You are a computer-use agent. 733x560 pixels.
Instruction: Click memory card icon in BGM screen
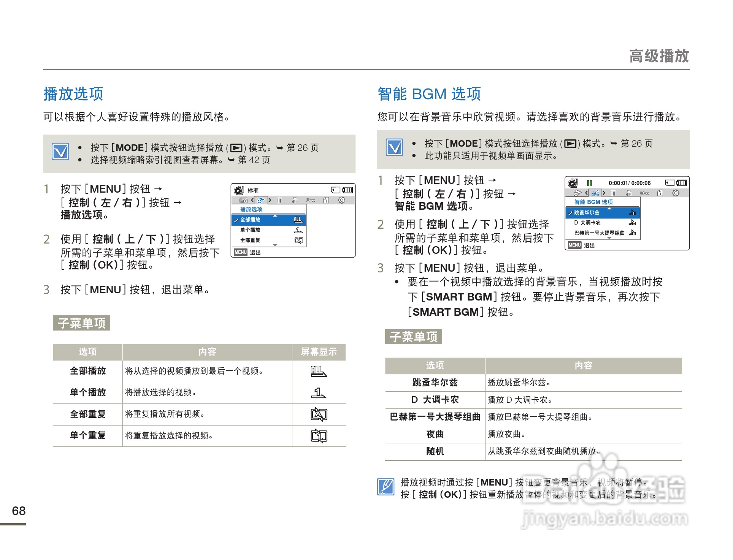point(669,183)
